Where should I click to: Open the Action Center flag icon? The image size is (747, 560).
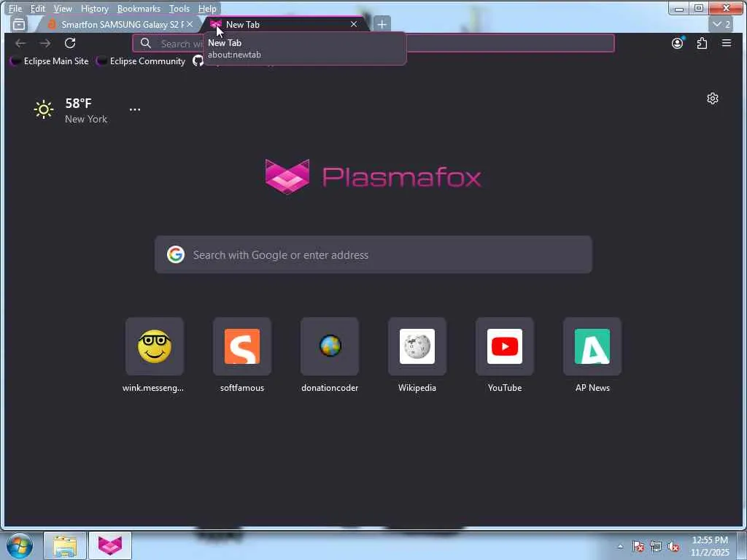point(638,546)
